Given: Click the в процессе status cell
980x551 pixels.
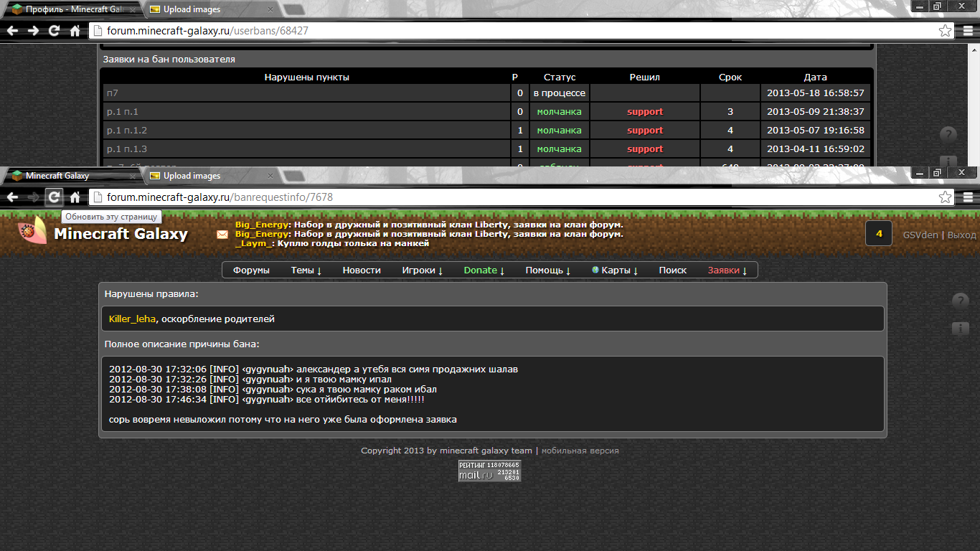Looking at the screenshot, I should 560,93.
